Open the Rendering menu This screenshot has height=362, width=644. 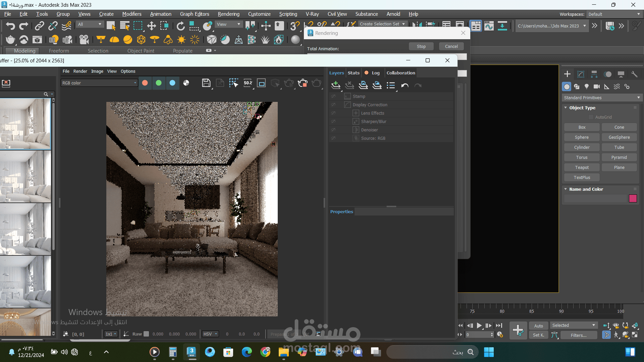pos(228,14)
